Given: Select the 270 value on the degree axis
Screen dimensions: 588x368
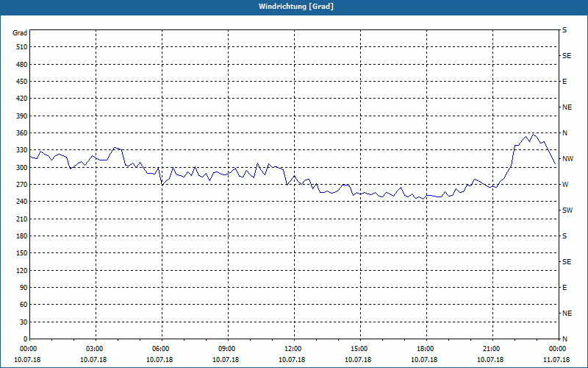Looking at the screenshot, I should [x=22, y=185].
